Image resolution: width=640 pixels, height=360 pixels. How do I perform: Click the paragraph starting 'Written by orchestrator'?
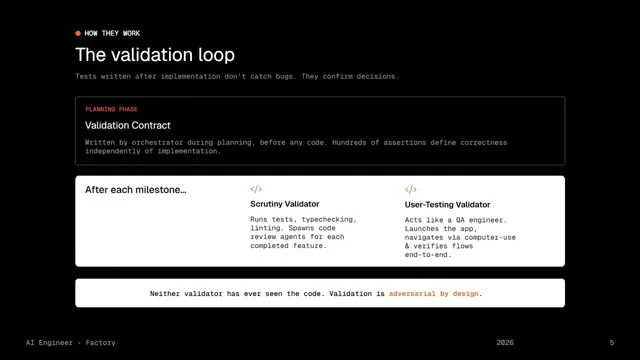tap(296, 147)
